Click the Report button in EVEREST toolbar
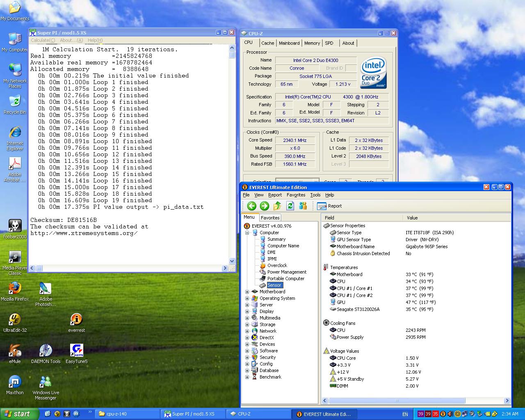 pyautogui.click(x=329, y=206)
